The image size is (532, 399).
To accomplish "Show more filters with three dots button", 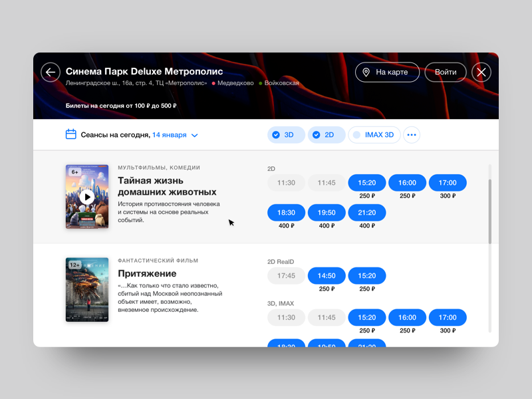I will tap(412, 135).
